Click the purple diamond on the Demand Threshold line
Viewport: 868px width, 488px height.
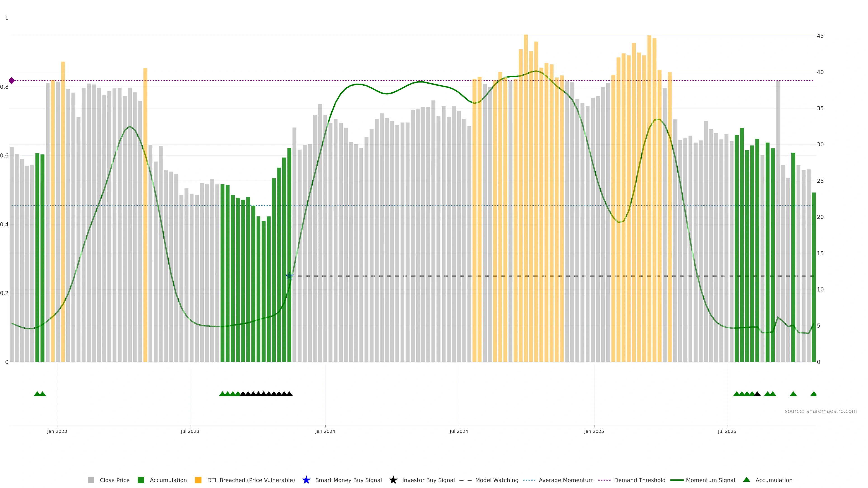tap(12, 80)
